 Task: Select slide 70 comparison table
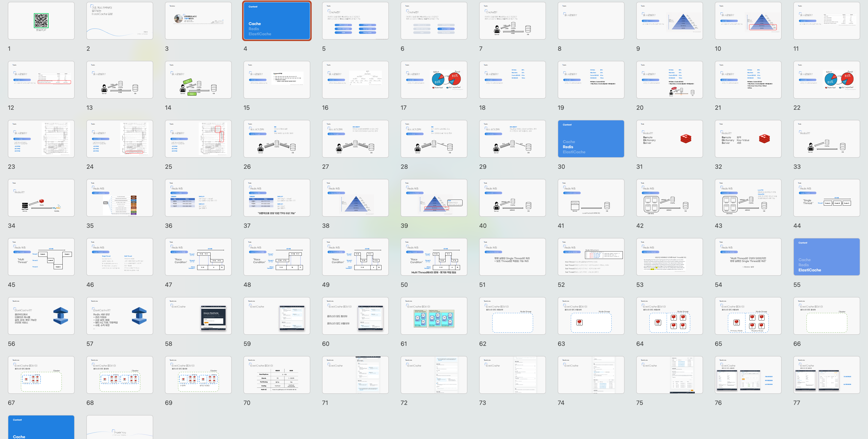pyautogui.click(x=277, y=375)
